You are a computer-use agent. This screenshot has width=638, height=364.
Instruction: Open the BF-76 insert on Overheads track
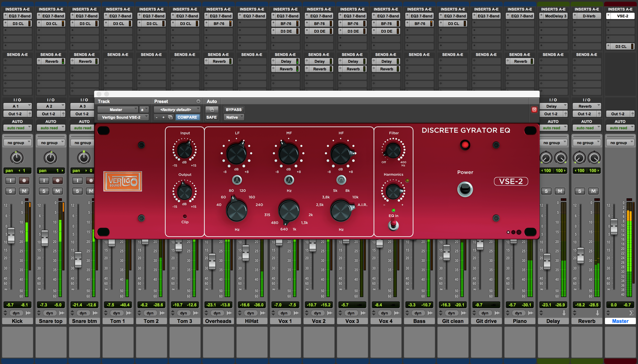[218, 24]
